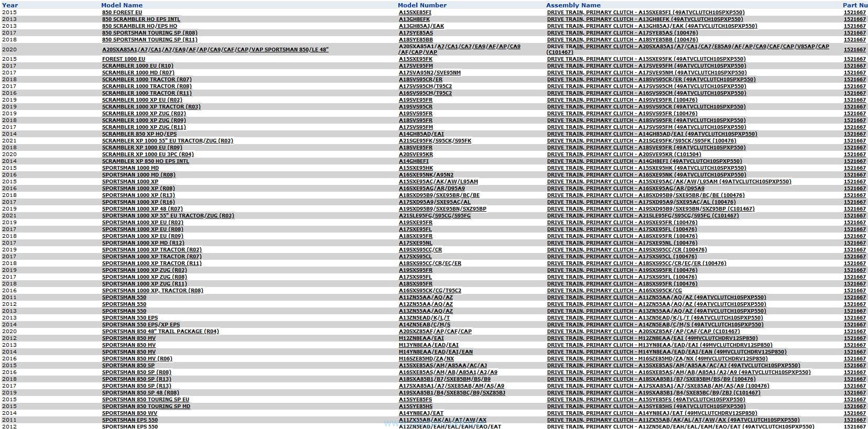
Task: Open SPORTSMAN 850 TOURING SP MD link
Action: tap(146, 406)
